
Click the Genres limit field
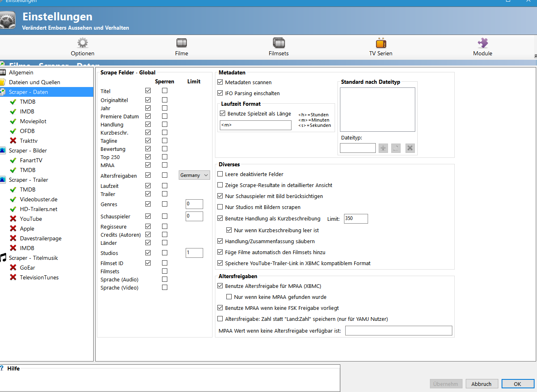[x=194, y=204]
